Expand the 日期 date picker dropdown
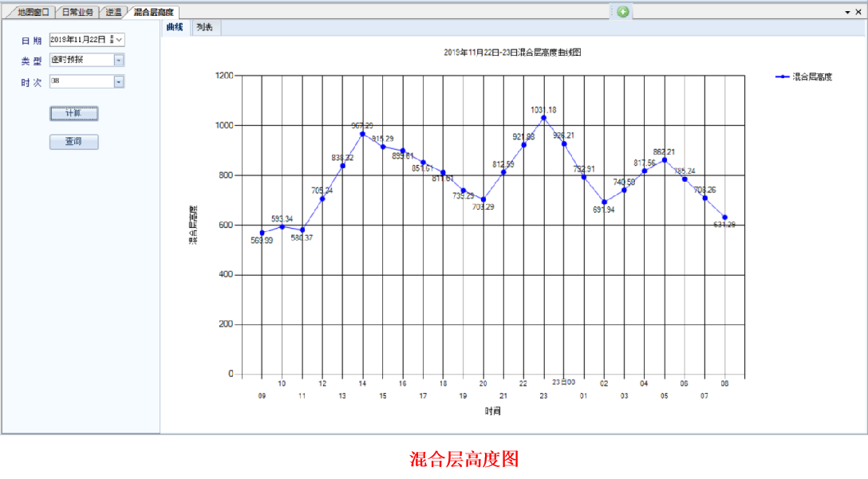The height and width of the screenshot is (479, 868). (120, 40)
